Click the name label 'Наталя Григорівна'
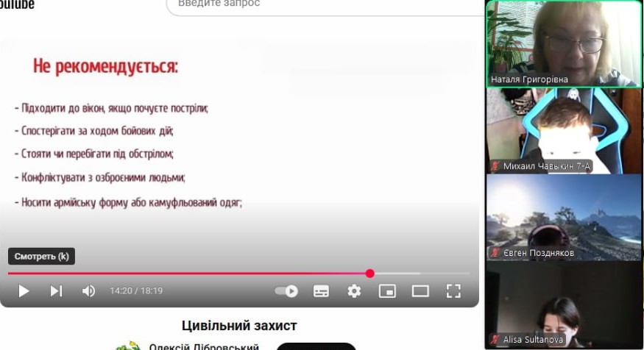Screen dimensions: 644x350 point(529,79)
